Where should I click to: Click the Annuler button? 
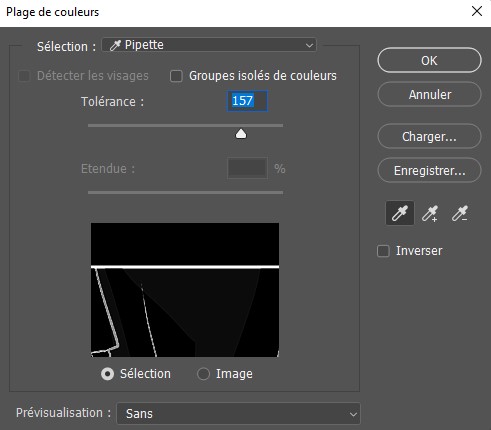[429, 94]
